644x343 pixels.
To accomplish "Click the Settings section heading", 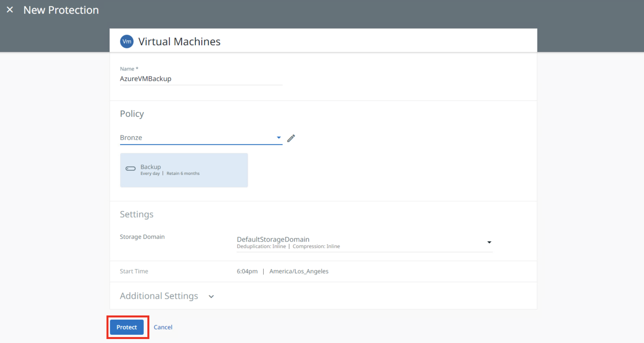I will (137, 214).
